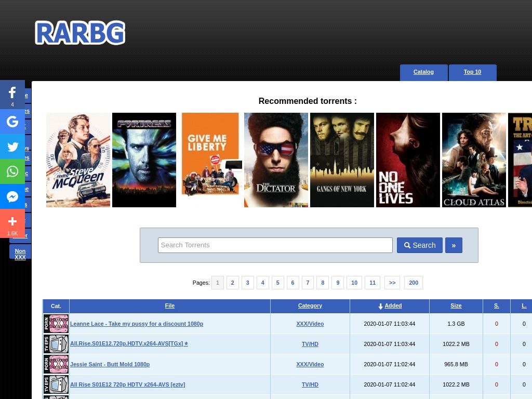Open Jessie Saint 1080p torrent link
Viewport: 532px width, 399px height.
point(110,364)
